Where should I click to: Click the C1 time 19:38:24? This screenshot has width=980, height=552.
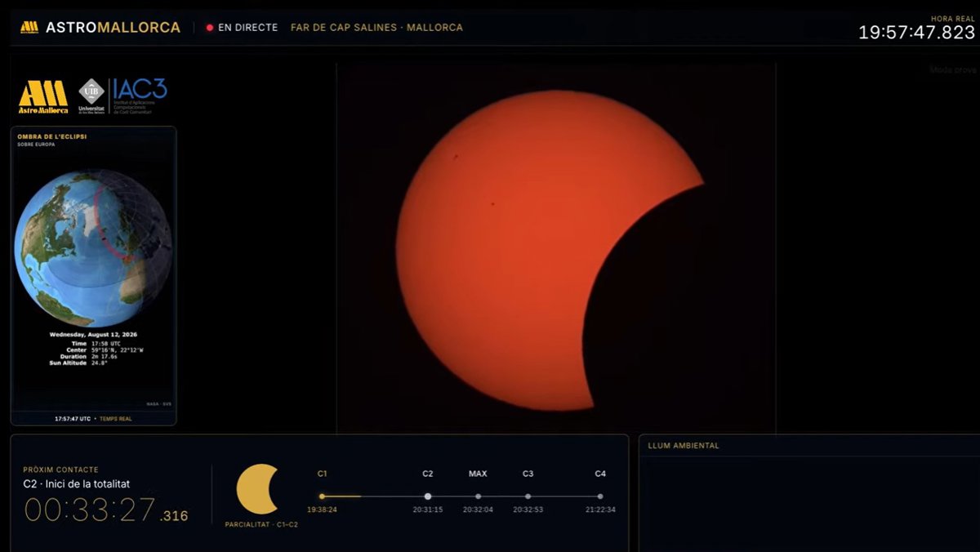point(322,510)
